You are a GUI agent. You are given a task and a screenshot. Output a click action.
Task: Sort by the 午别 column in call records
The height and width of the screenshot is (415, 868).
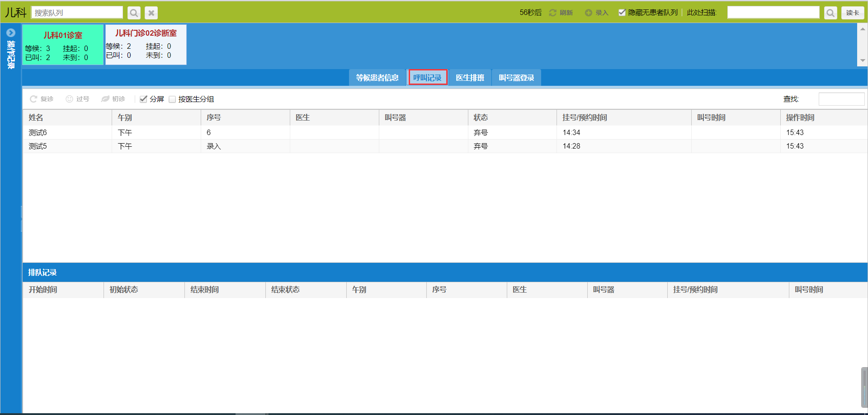pos(156,117)
